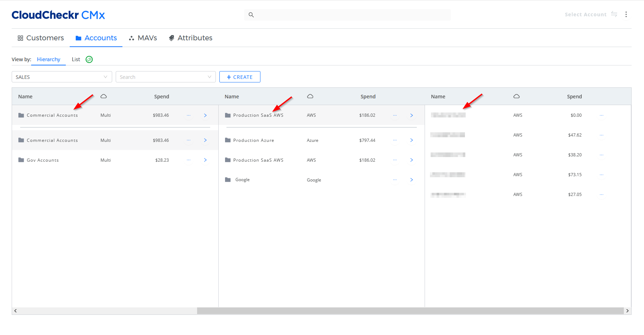Switch to List view
Viewport: 644px width, 335px height.
click(76, 59)
